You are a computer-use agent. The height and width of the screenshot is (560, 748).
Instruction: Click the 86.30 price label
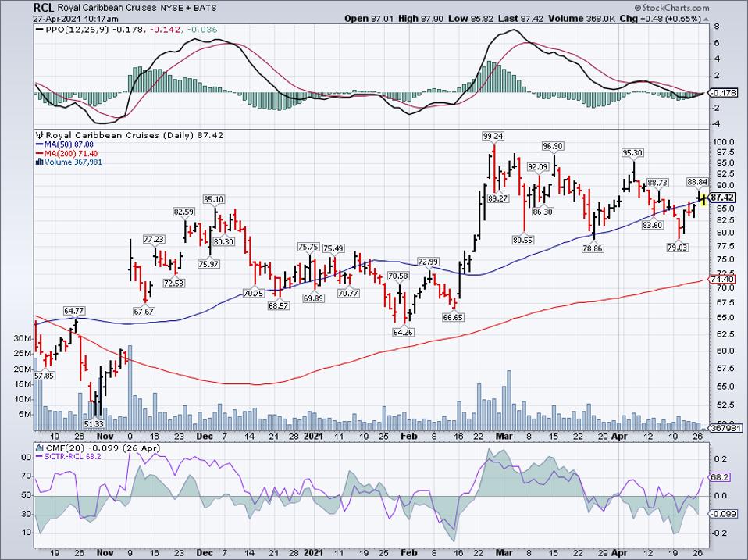(x=543, y=212)
